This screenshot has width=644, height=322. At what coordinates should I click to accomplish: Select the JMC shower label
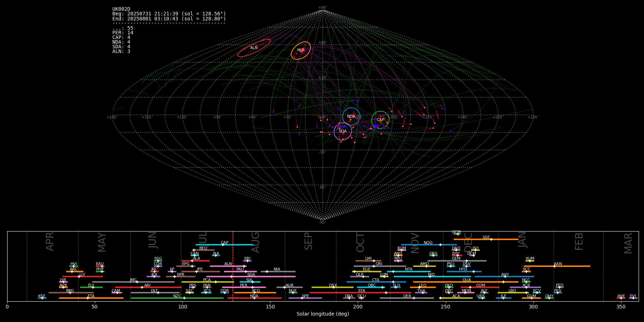point(133,280)
